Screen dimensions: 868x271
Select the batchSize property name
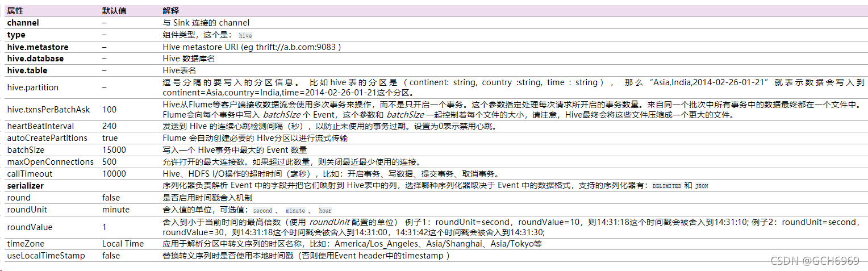coord(26,150)
